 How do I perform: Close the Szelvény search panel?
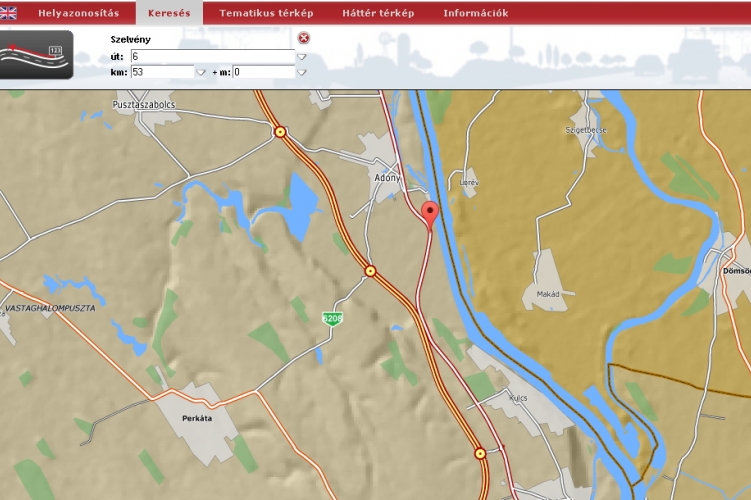pos(304,38)
